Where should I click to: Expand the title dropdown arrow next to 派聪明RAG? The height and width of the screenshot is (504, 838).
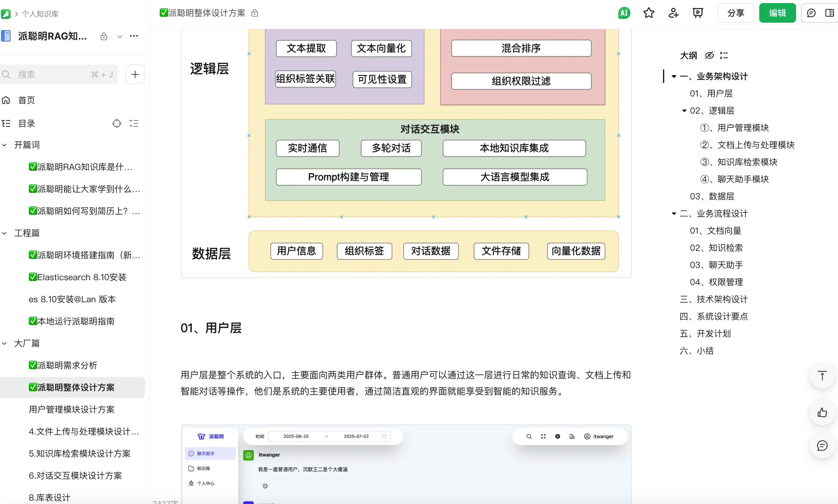pyautogui.click(x=119, y=36)
